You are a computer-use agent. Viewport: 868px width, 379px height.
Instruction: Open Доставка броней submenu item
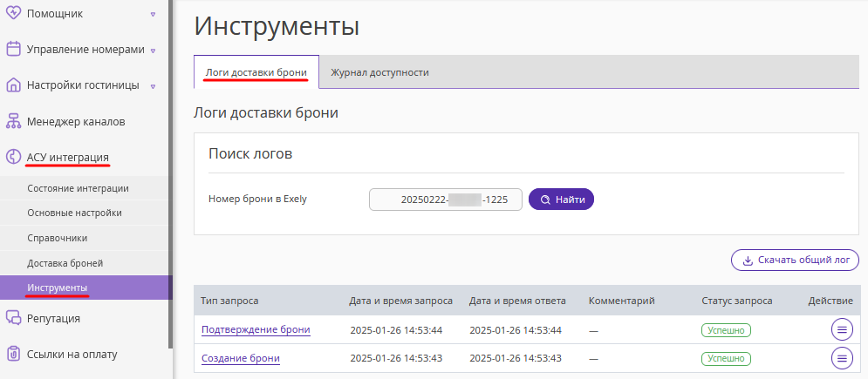65,263
